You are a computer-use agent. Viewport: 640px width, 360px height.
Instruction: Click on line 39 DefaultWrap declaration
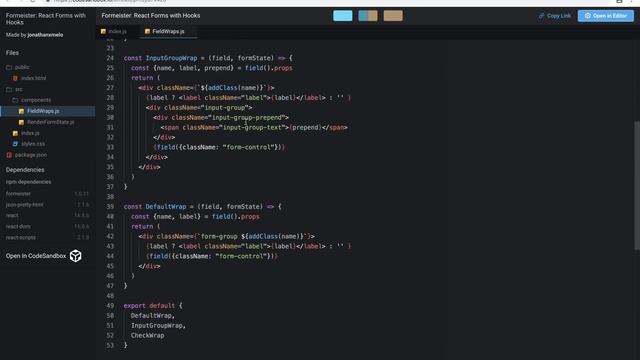(202, 207)
